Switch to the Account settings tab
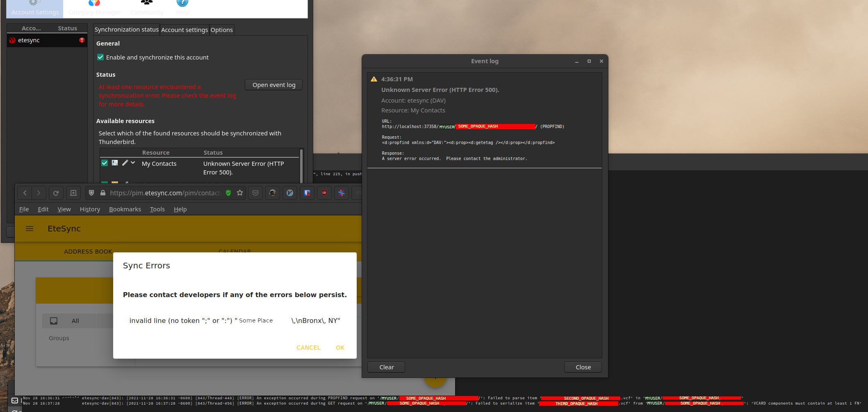868x412 pixels. (x=184, y=30)
